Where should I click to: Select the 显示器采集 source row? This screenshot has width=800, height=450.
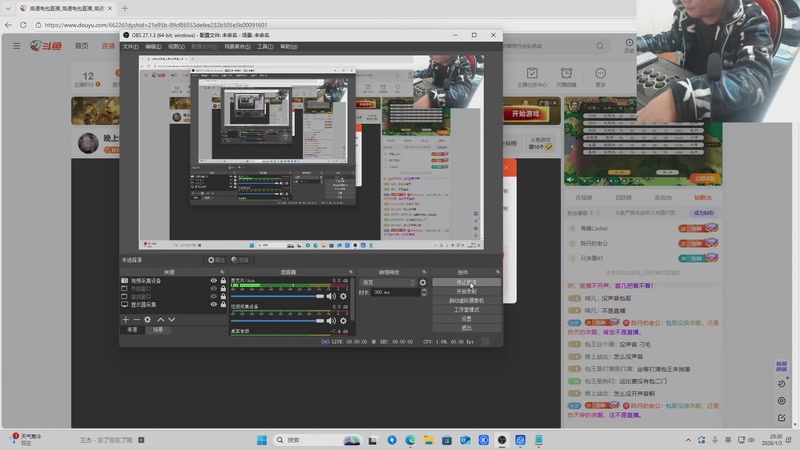pyautogui.click(x=173, y=305)
